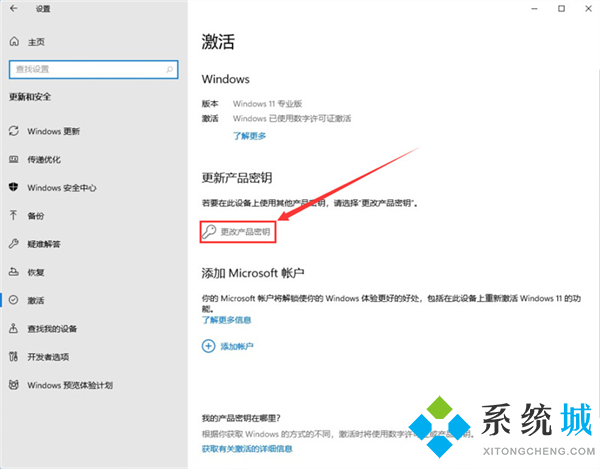Image resolution: width=600 pixels, height=469 pixels.
Task: Open 传递优化 settings page
Action: [x=44, y=160]
